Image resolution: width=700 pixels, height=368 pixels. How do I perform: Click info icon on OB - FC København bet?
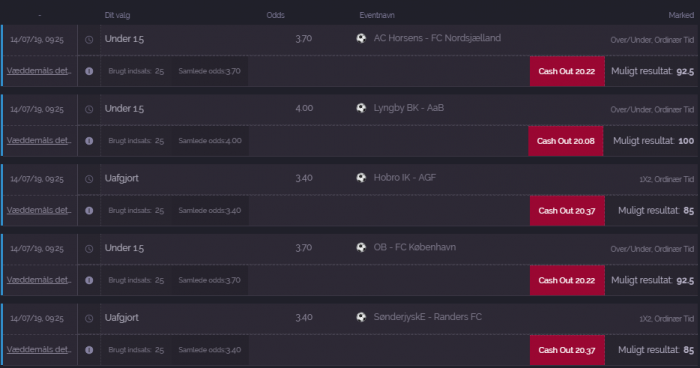89,280
